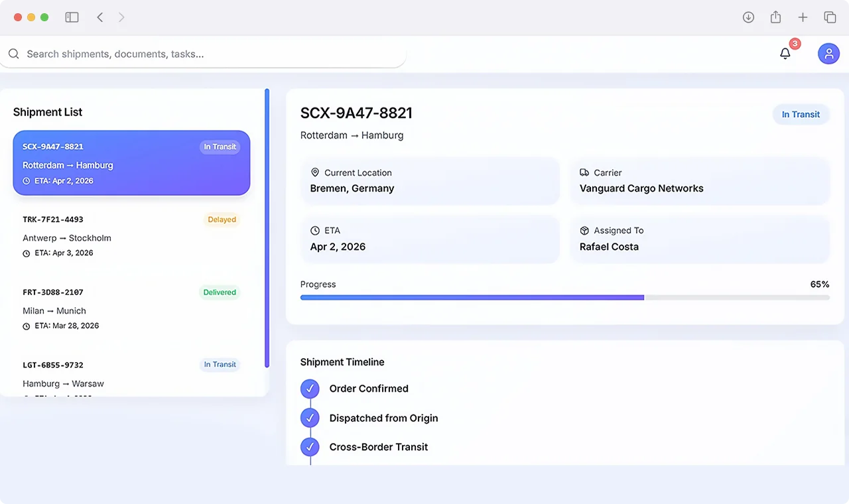Screen dimensions: 849x504
Task: Click the Cross-Border Transit label
Action: tap(379, 447)
